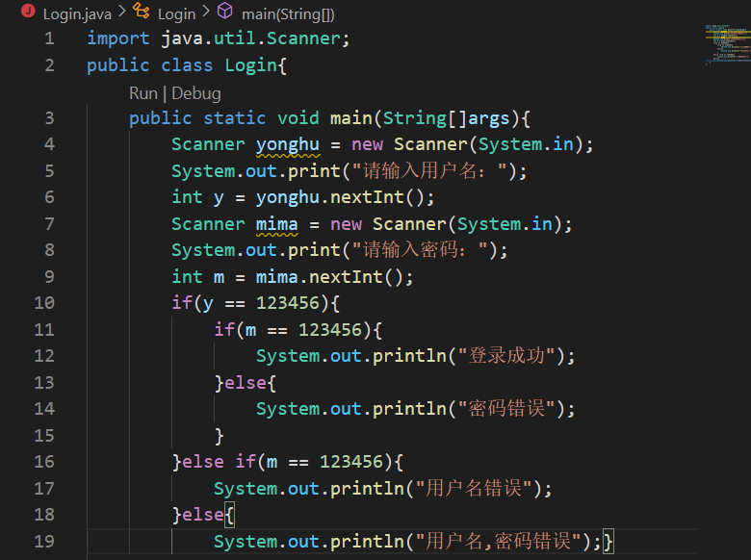Click the }else{ text on line 13
Image resolution: width=751 pixels, height=560 pixels.
(246, 382)
